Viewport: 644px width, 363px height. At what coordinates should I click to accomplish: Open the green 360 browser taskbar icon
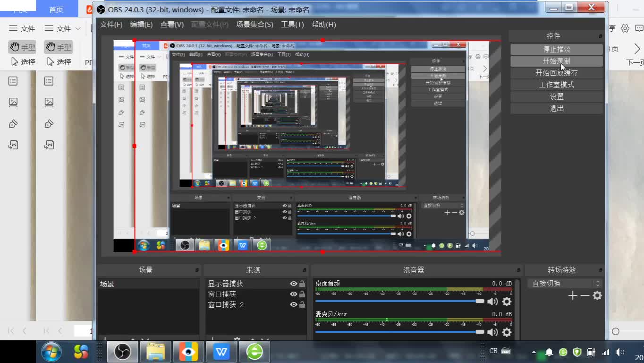[x=255, y=352]
